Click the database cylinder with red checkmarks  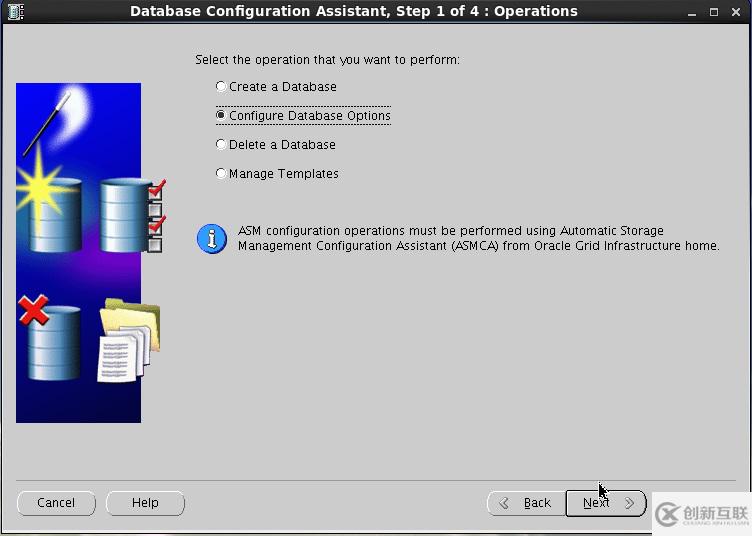point(130,214)
